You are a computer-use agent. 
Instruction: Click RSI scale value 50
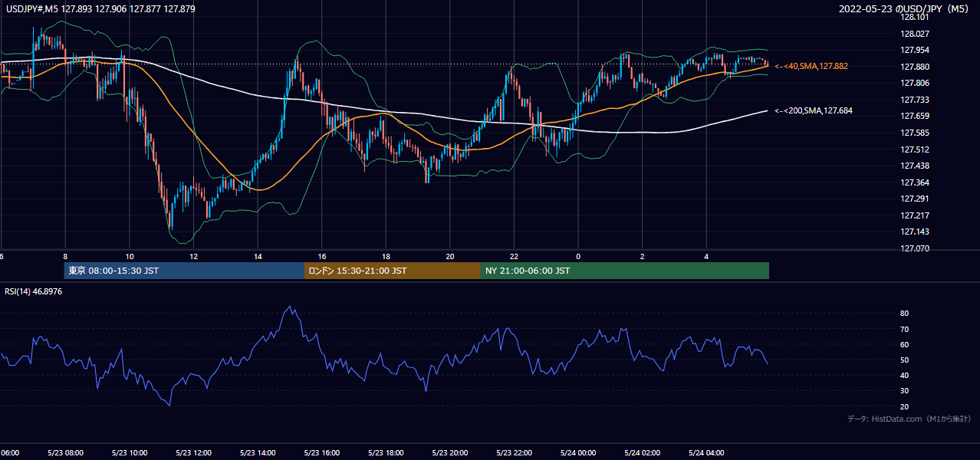pyautogui.click(x=904, y=360)
